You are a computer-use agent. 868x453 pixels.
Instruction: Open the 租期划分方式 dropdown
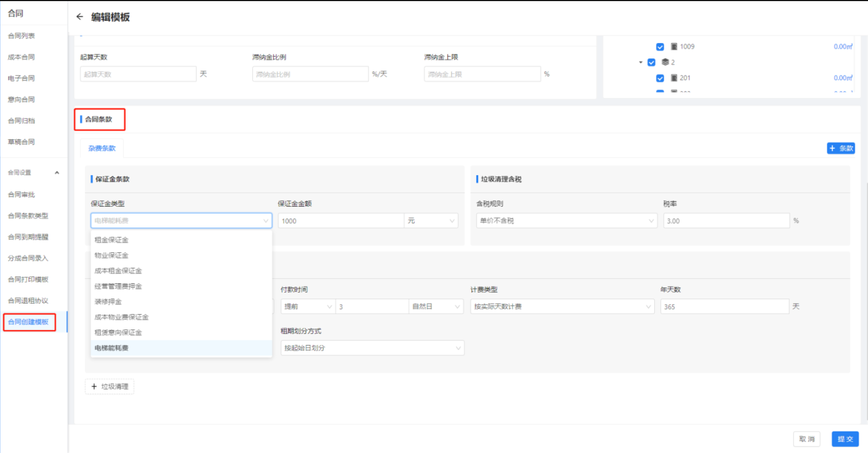click(372, 348)
